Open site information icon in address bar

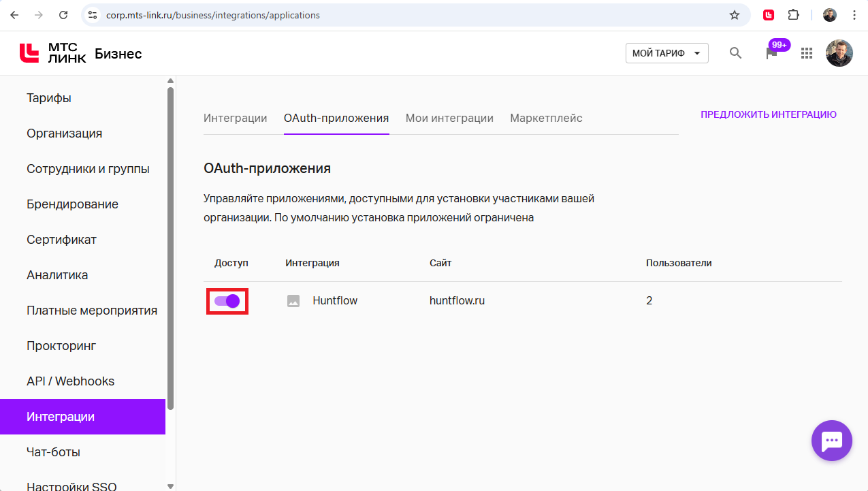coord(93,15)
